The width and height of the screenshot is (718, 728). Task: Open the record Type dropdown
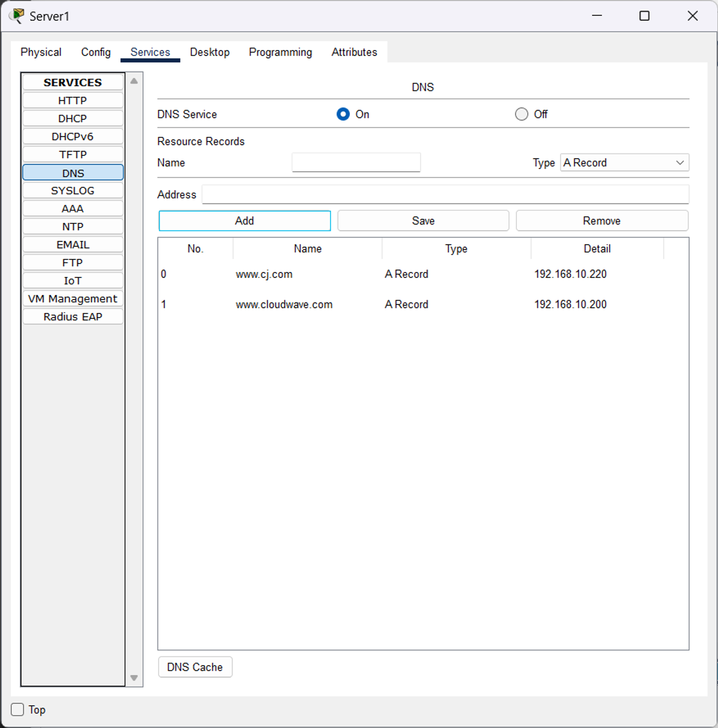tap(624, 162)
